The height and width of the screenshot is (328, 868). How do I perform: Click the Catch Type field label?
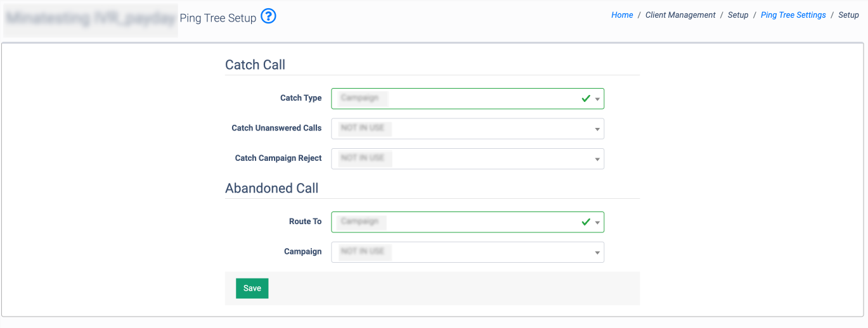point(301,98)
